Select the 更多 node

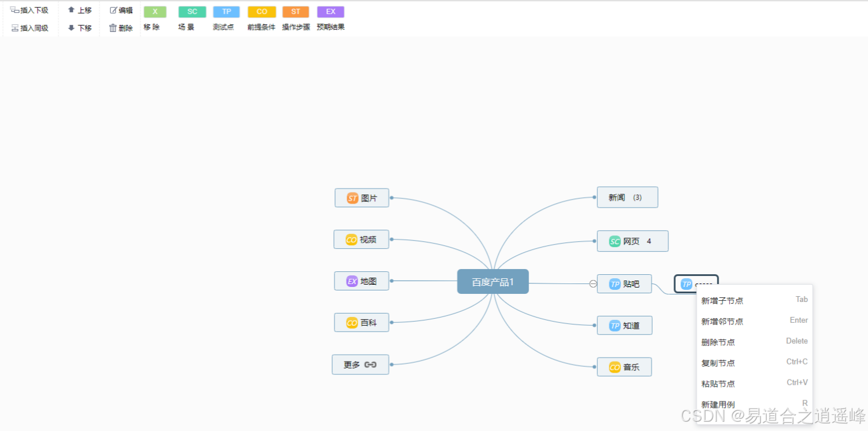click(x=361, y=364)
